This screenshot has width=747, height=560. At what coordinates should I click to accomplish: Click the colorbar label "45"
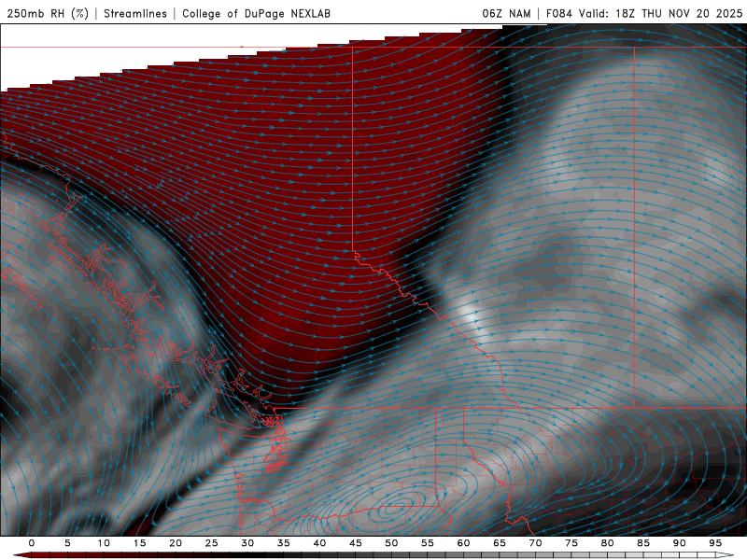click(356, 543)
